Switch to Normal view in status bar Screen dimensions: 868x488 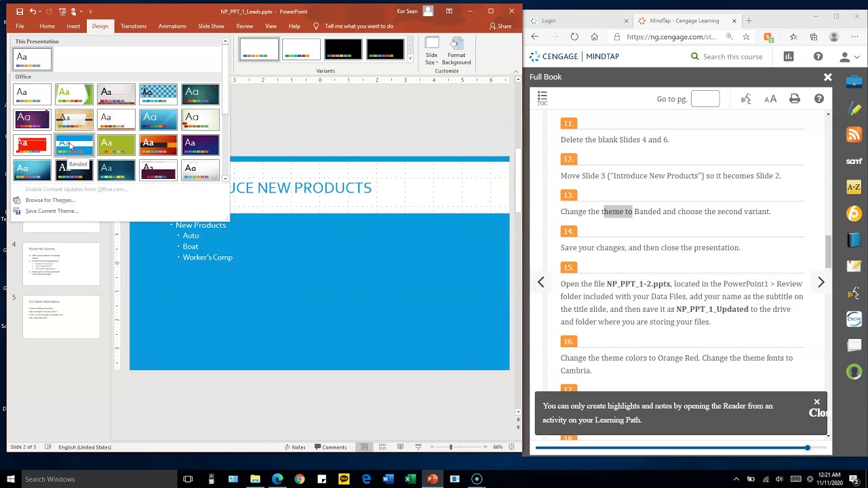point(365,447)
